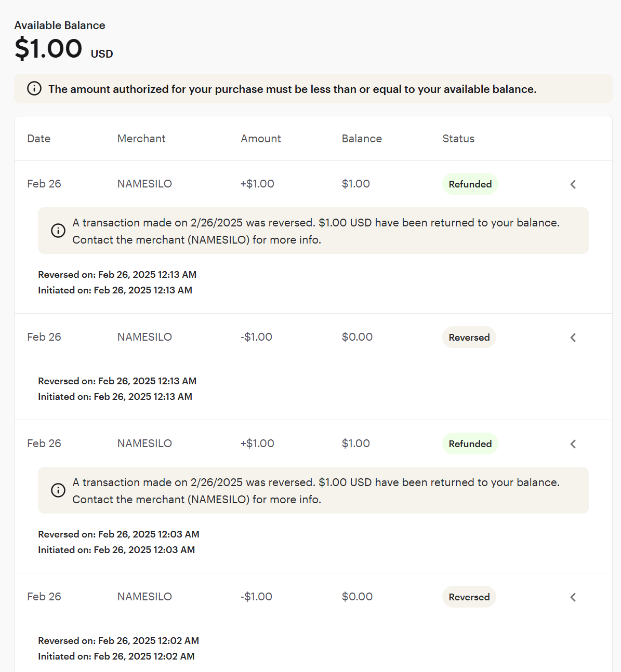Select the Status column header
This screenshot has width=621, height=672.
(458, 139)
